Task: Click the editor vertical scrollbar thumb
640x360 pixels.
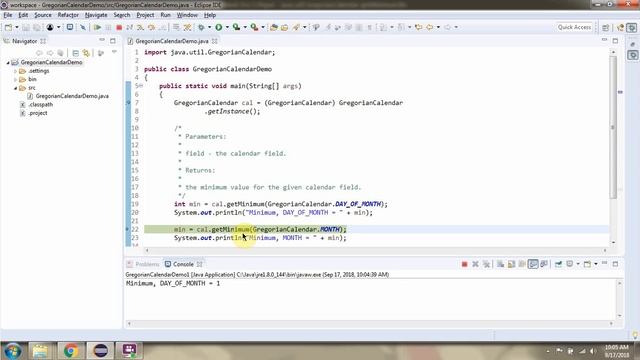Action: [613, 127]
